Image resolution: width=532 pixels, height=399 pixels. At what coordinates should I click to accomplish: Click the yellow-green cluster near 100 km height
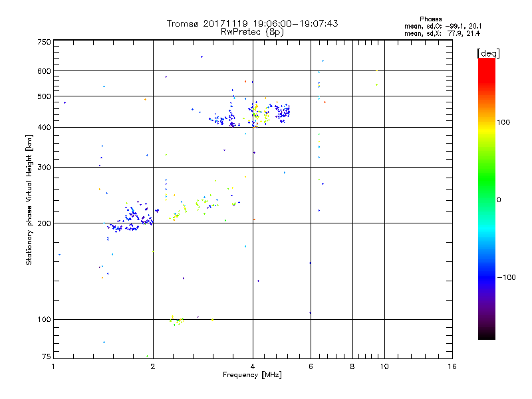(176, 320)
